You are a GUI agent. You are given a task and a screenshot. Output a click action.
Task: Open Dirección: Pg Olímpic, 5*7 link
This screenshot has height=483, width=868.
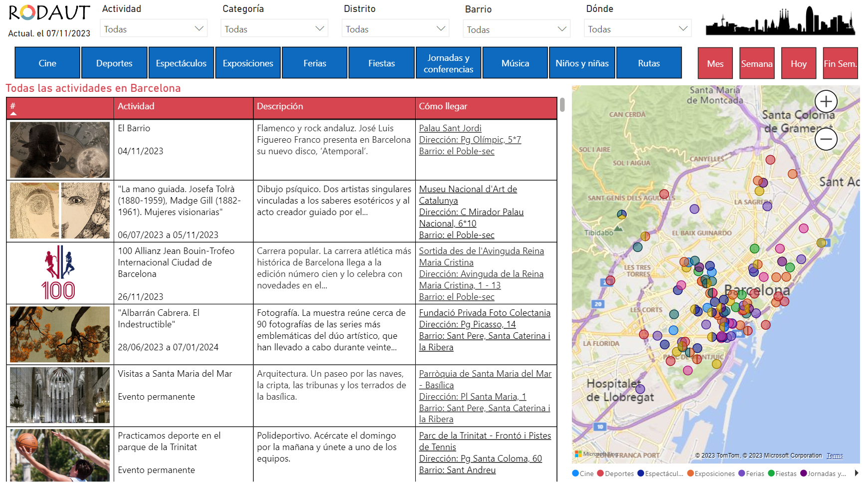(470, 140)
